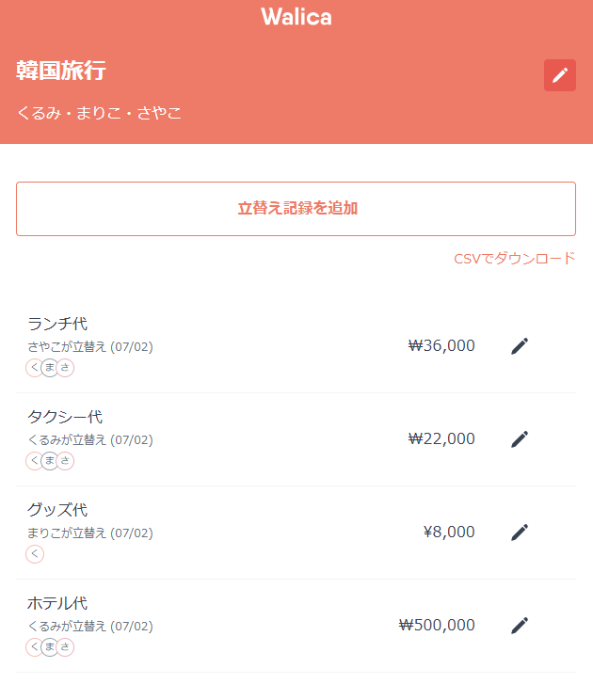
Task: Open the ランチ代 entry title
Action: click(57, 324)
